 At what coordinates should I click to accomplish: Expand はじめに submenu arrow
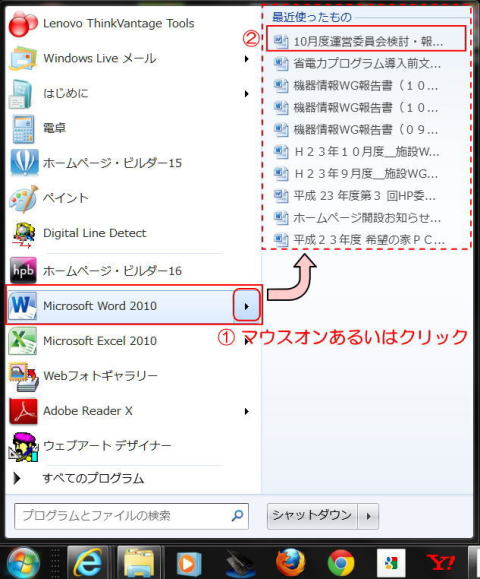(x=246, y=94)
